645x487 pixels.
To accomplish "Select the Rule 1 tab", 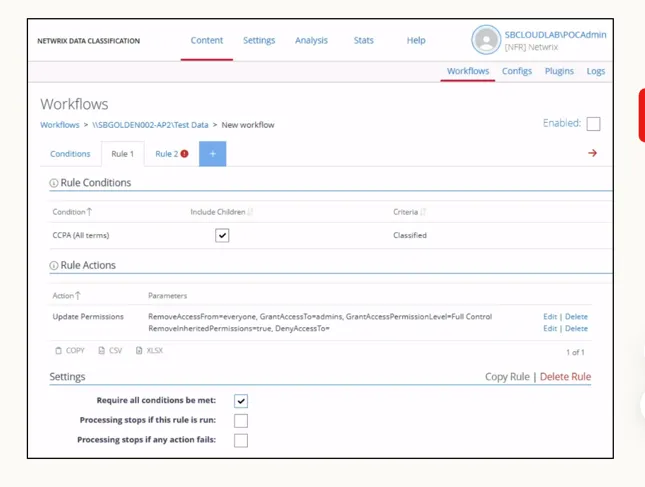I will coord(123,154).
